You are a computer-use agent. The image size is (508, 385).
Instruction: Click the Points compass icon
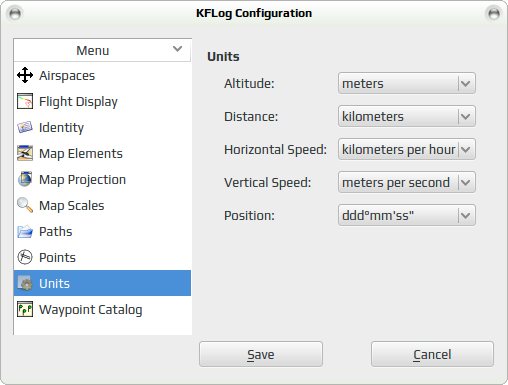point(25,257)
